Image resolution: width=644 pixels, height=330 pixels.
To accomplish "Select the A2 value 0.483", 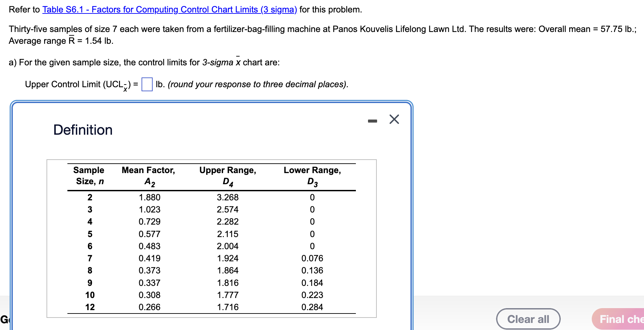I will pos(150,246).
